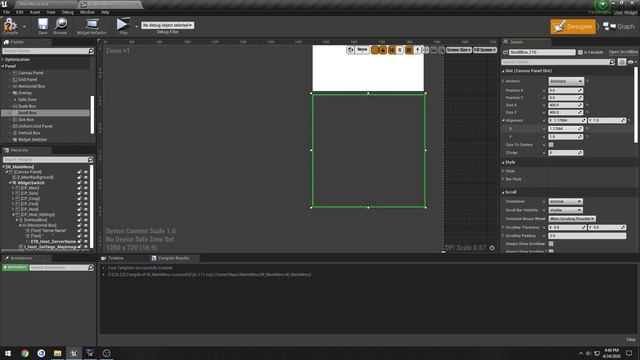Collapse the CP_Host_Settings hierarchy node
This screenshot has width=640, height=360.
13,215
